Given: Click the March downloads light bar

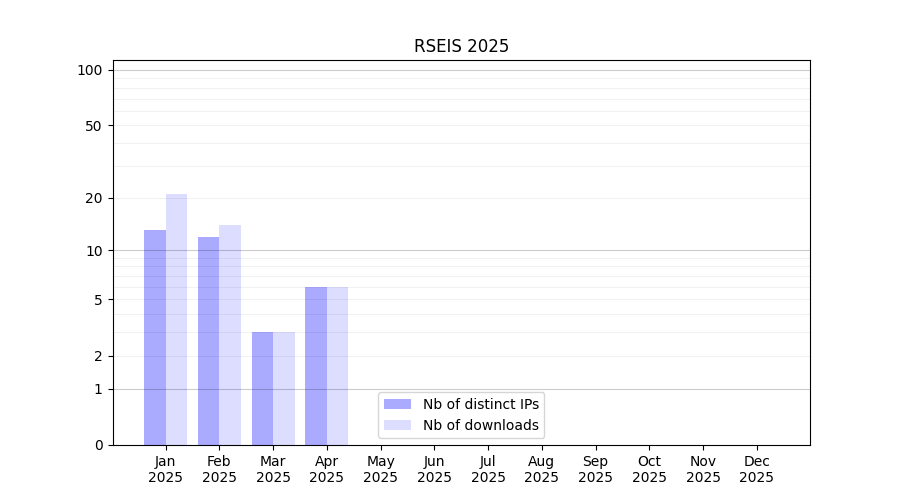Looking at the screenshot, I should tap(284, 388).
